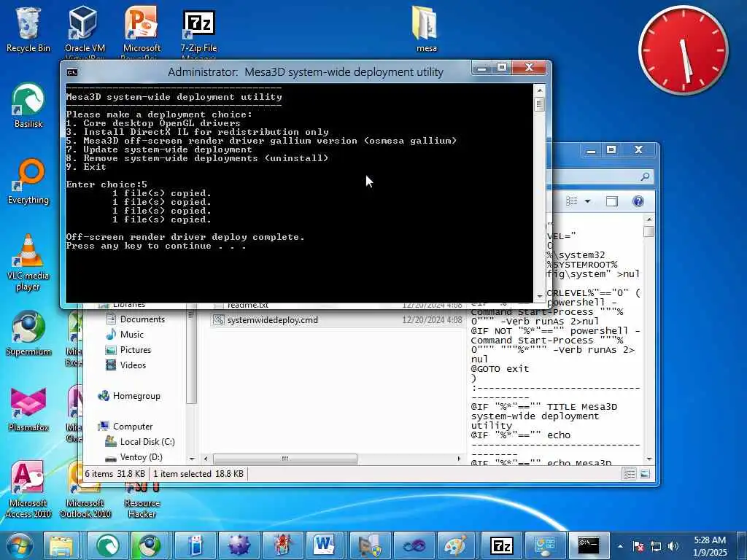This screenshot has height=560, width=747.
Task: Click the Explorer change view icon
Action: coord(572,201)
